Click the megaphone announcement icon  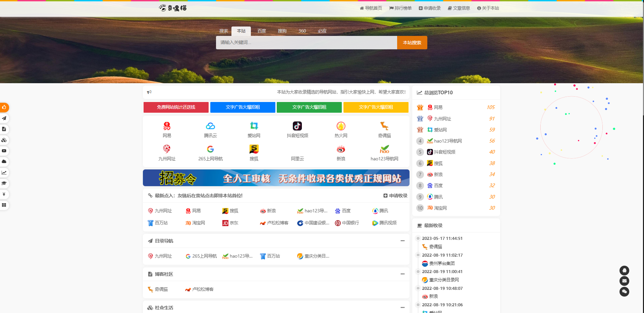149,92
